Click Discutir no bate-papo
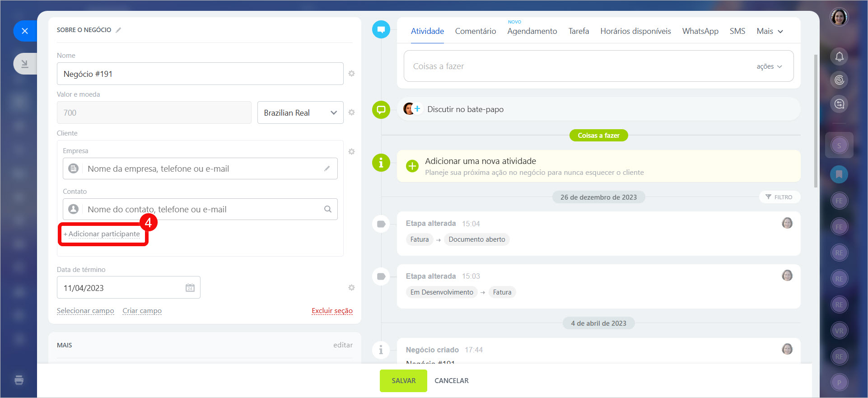 (465, 109)
